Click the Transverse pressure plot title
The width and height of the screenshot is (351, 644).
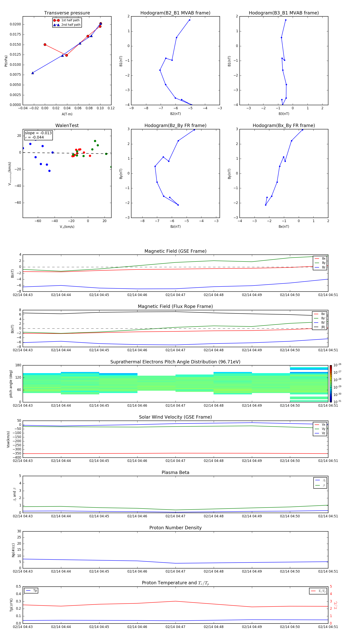(67, 13)
